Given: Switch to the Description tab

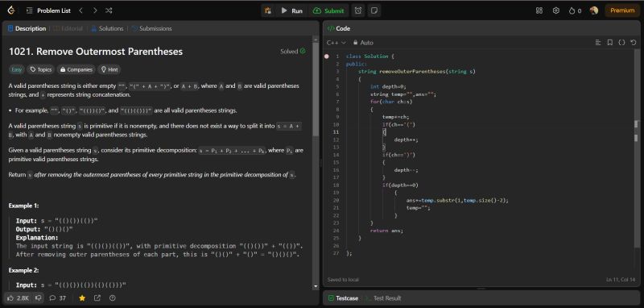Looking at the screenshot, I should tap(27, 28).
